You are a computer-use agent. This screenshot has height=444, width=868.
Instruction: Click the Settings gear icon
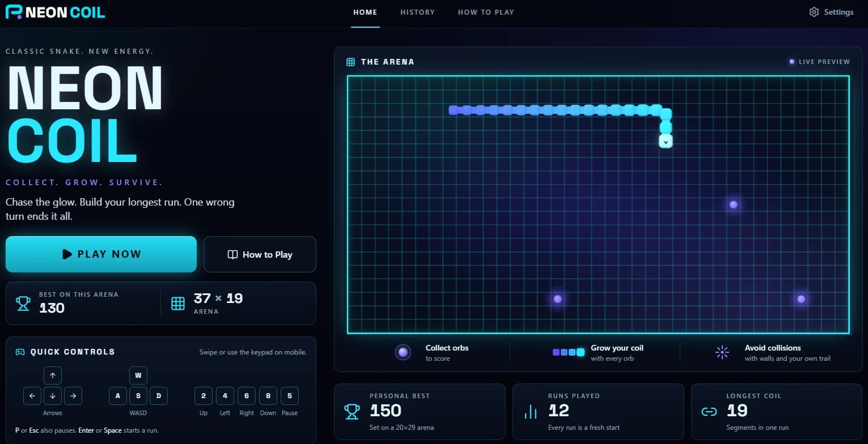click(814, 12)
